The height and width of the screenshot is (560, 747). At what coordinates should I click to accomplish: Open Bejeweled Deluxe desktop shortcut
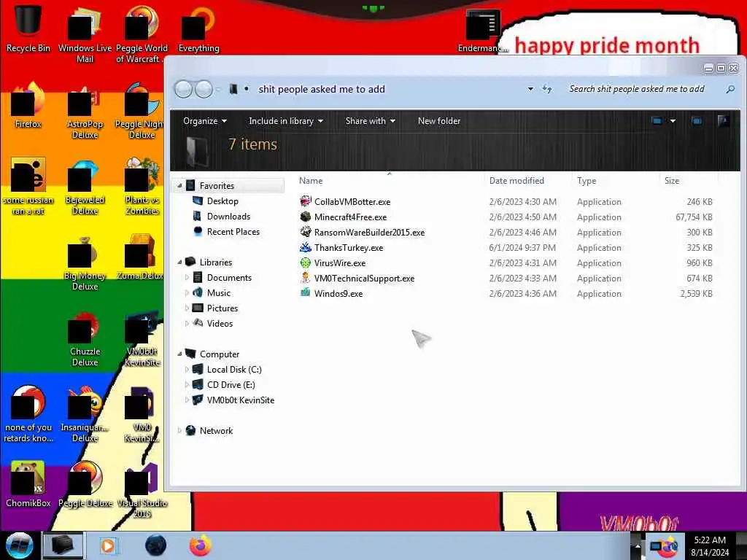(85, 186)
